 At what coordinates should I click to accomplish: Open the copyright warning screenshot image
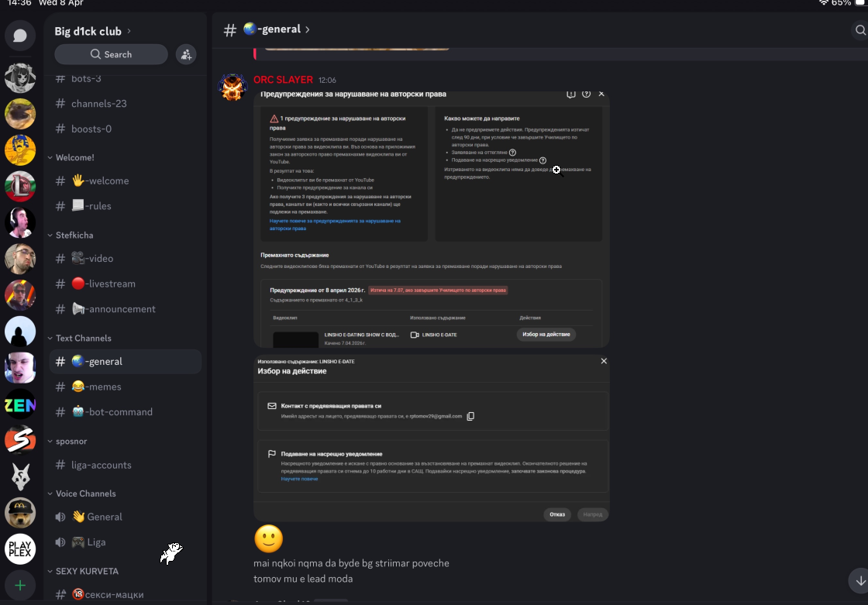[432, 220]
